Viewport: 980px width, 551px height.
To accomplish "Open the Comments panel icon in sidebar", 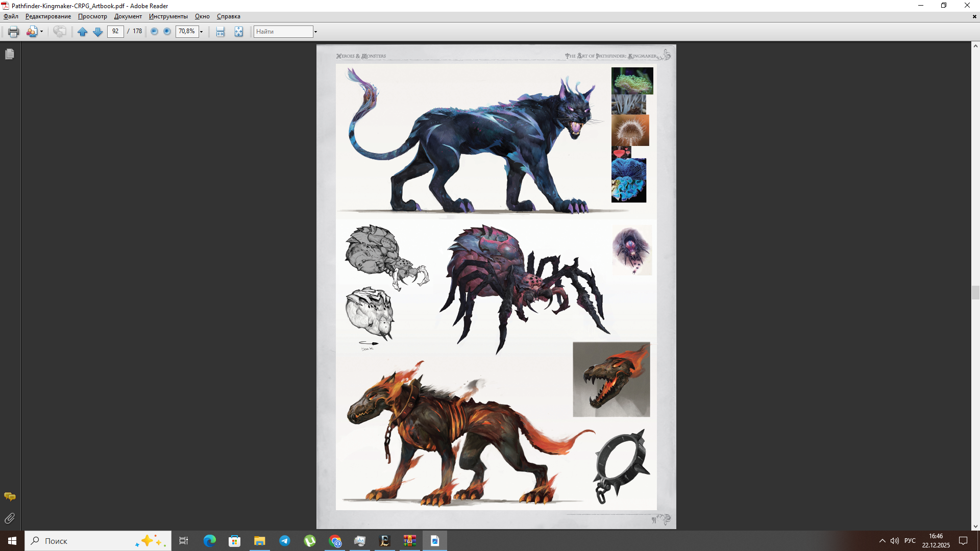I will pyautogui.click(x=10, y=496).
